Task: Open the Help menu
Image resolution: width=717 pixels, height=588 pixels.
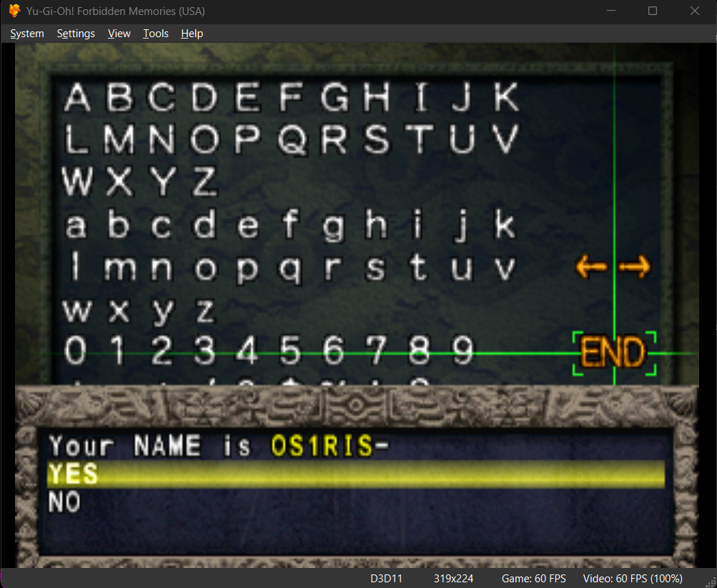Action: [192, 34]
